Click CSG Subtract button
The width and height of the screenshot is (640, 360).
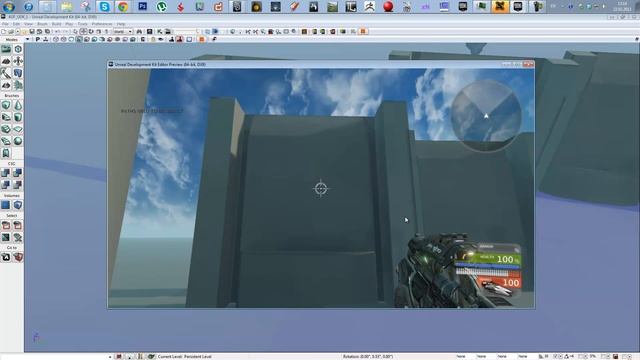point(18,173)
